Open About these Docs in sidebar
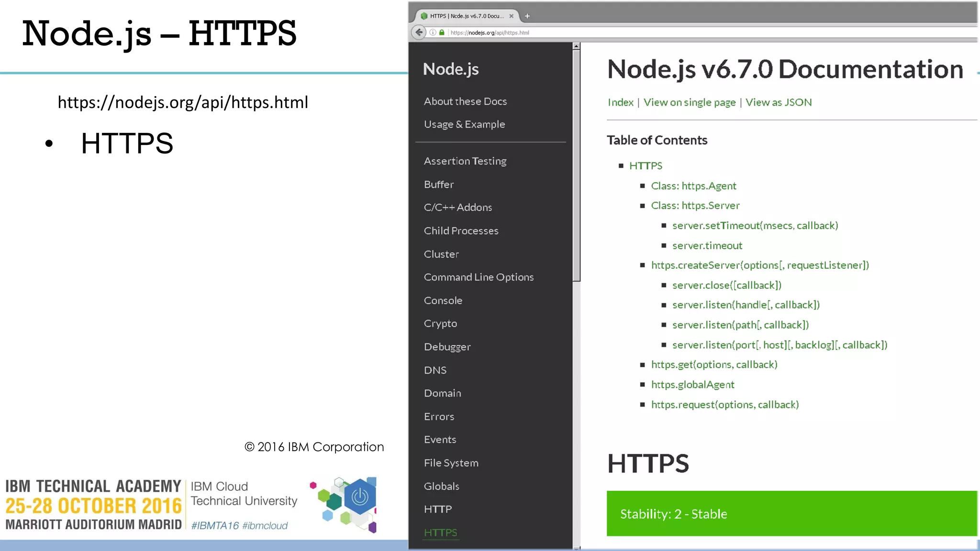Image resolution: width=980 pixels, height=551 pixels. coord(465,101)
